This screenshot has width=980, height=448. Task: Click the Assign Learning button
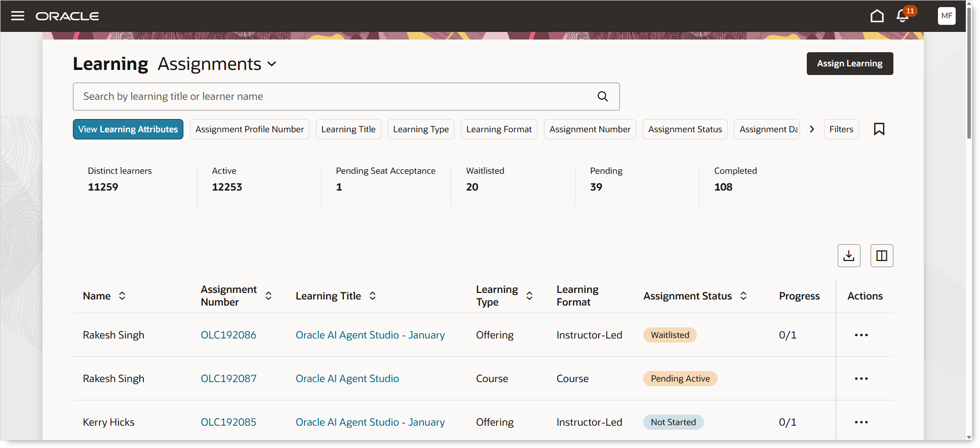pyautogui.click(x=850, y=63)
